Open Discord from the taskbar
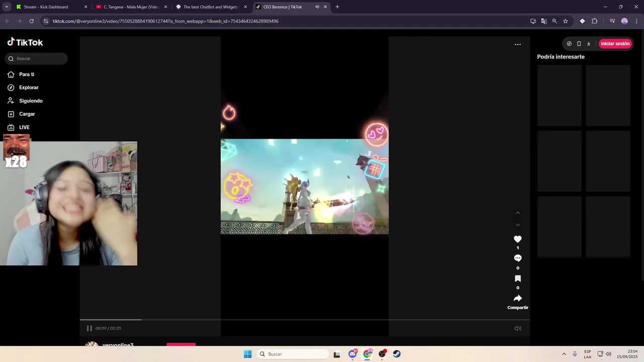The image size is (644, 362). (353, 354)
